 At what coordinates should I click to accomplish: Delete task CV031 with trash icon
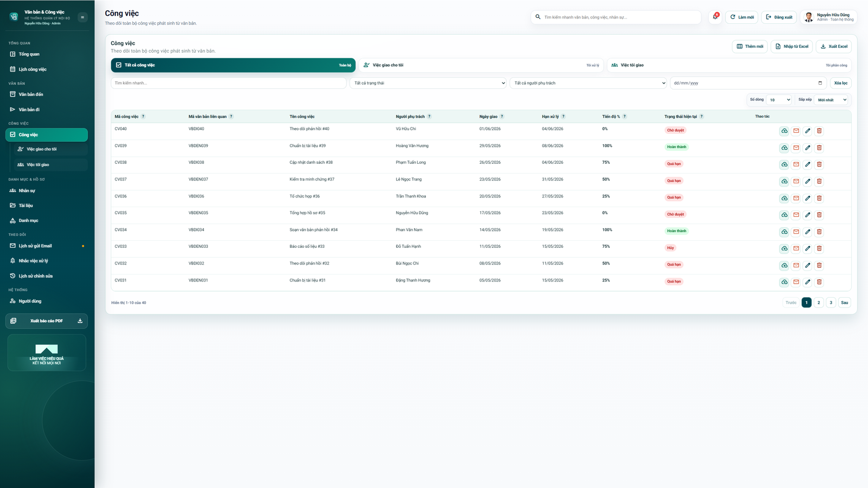pyautogui.click(x=819, y=282)
